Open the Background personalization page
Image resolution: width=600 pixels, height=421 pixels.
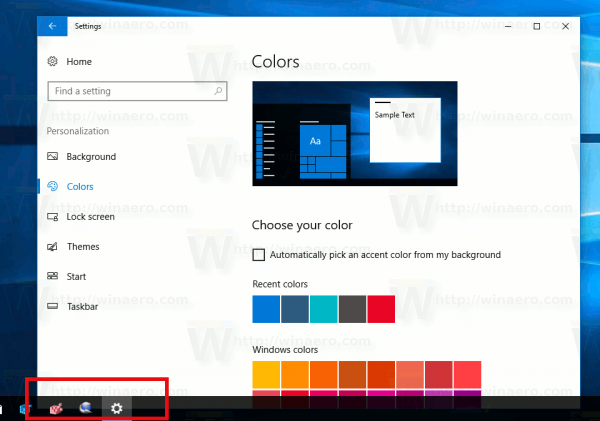pos(91,157)
